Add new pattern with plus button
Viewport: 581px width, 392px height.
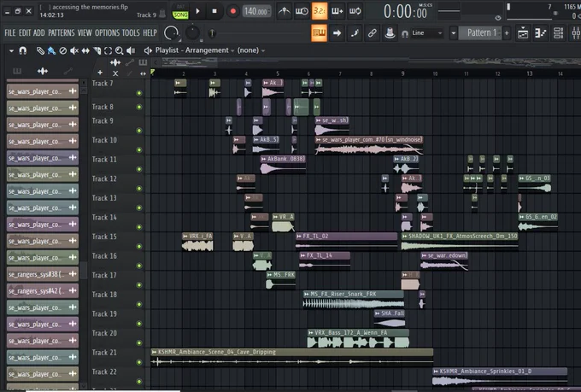click(x=507, y=33)
